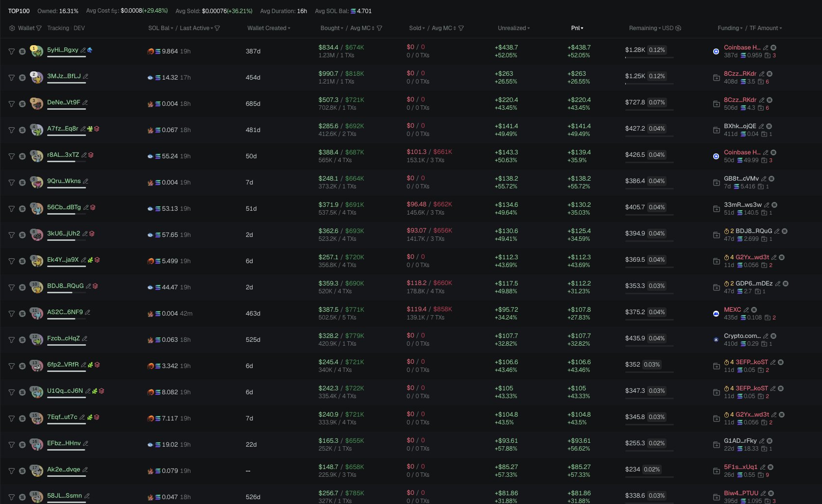Viewport: 822px width, 504px height.
Task: Edit the name of wallet 5yHi...Rgxy
Action: click(83, 50)
